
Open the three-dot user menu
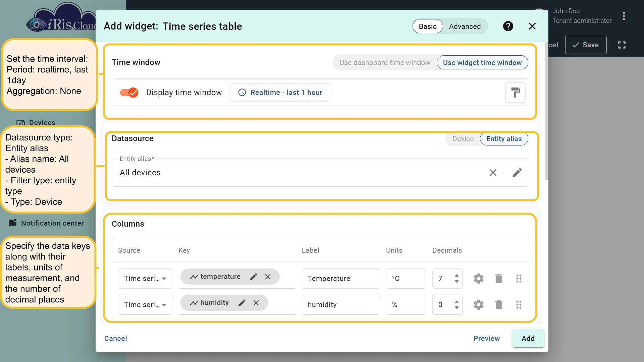click(x=624, y=16)
